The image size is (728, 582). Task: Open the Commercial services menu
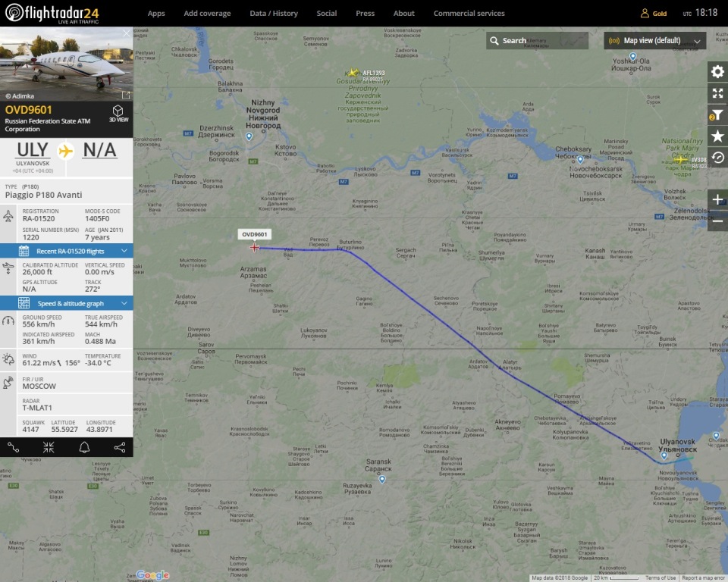pos(469,14)
